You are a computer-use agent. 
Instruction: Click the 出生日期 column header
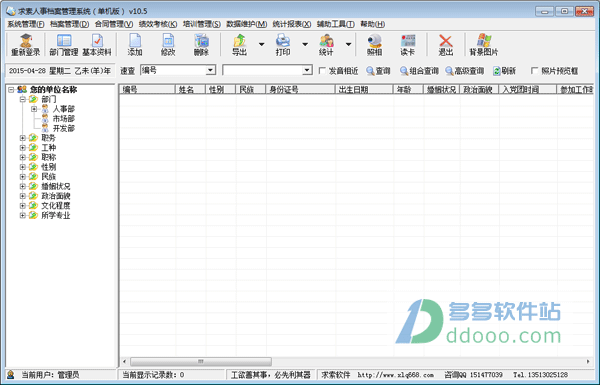coord(364,90)
